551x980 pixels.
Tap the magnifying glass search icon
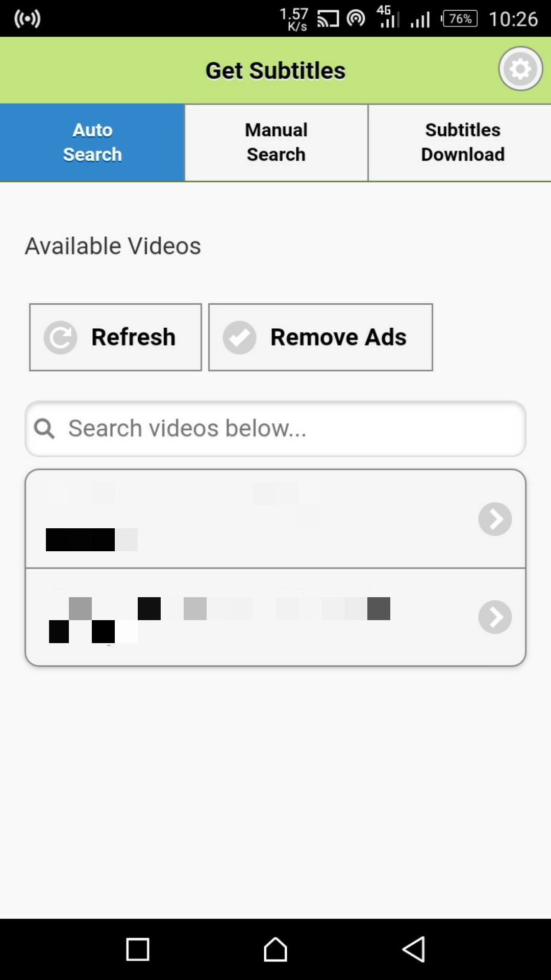[x=44, y=428]
